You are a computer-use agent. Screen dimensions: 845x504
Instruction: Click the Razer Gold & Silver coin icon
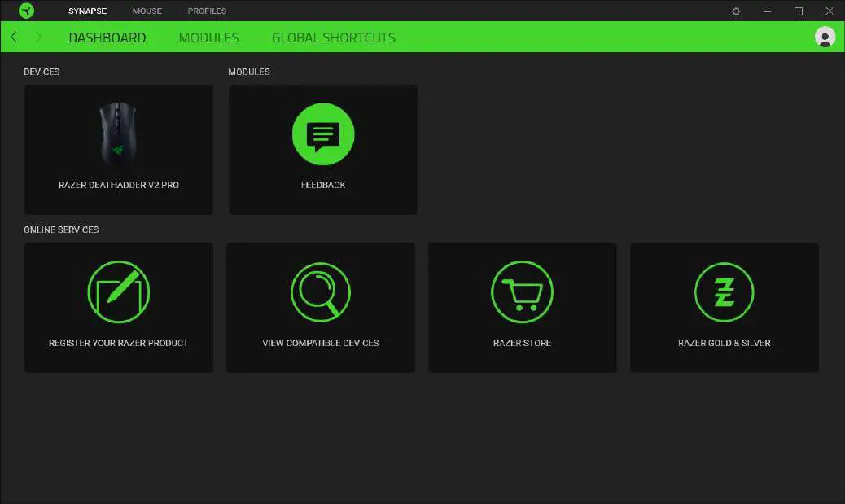(x=725, y=292)
